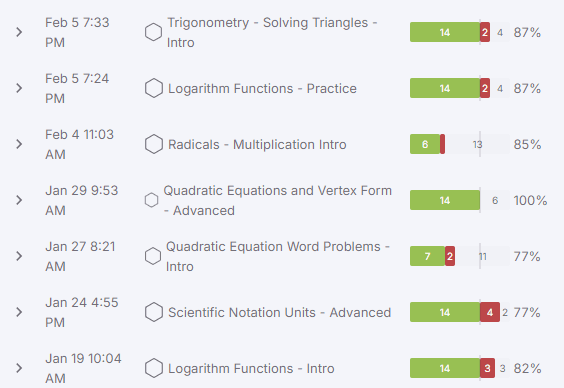Screen dimensions: 564x388
Task: Click hexagon icon next to Logarithm Functions - Practice
Action: tap(154, 88)
